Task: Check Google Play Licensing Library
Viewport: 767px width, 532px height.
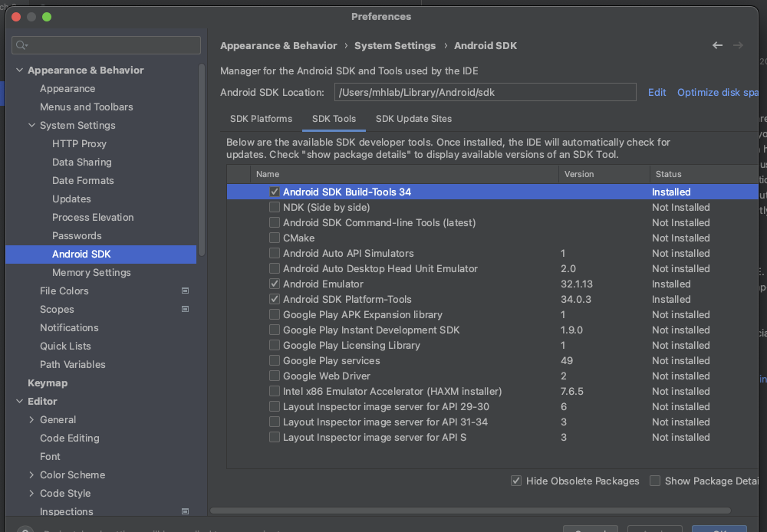Action: click(275, 345)
